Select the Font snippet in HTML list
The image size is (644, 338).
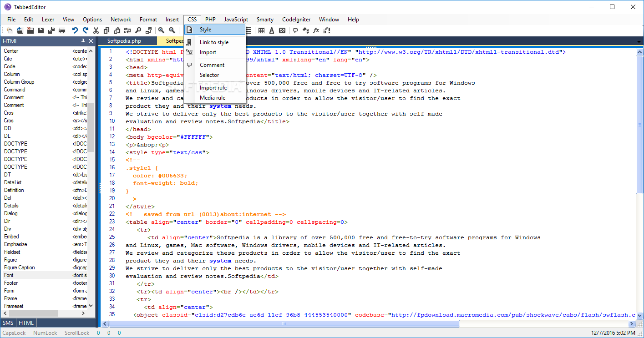[45, 275]
